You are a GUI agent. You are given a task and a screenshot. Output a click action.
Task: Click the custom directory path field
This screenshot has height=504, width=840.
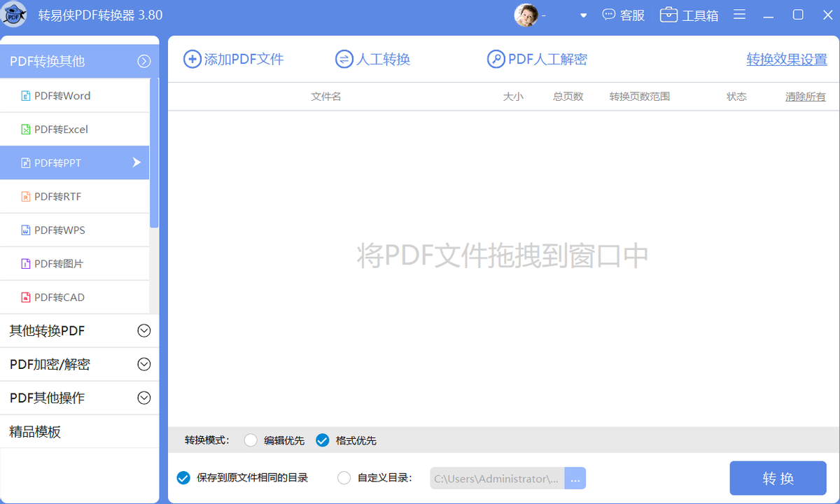pos(497,479)
